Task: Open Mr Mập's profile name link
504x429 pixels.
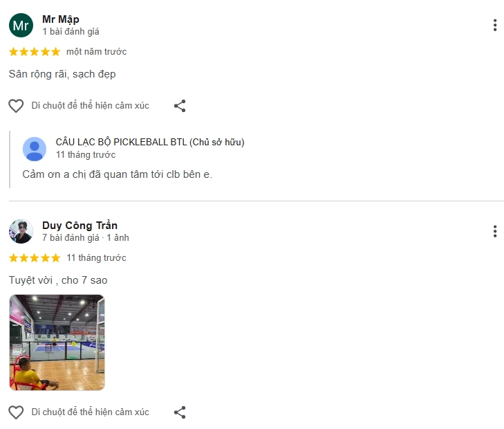Action: click(x=61, y=19)
